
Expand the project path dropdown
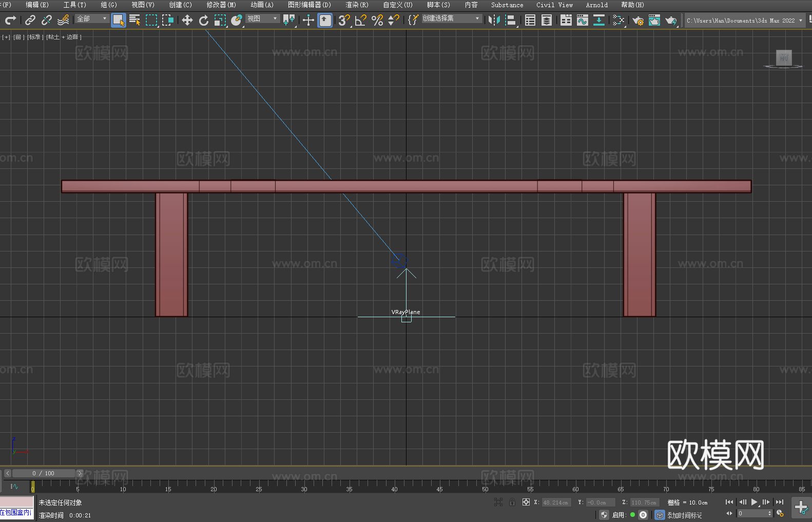[800, 21]
